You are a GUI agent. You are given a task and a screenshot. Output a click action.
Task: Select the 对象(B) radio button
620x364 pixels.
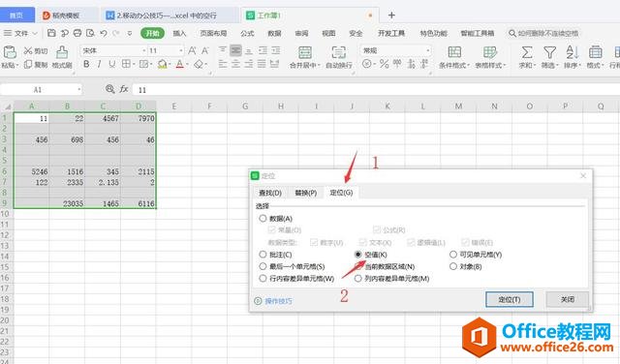[453, 266]
